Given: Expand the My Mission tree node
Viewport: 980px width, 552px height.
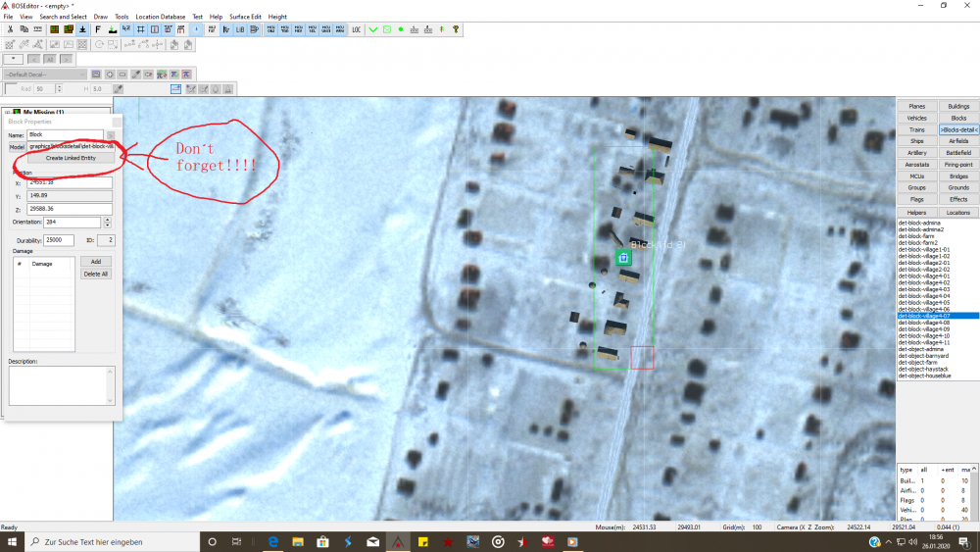Looking at the screenshot, I should tap(8, 113).
